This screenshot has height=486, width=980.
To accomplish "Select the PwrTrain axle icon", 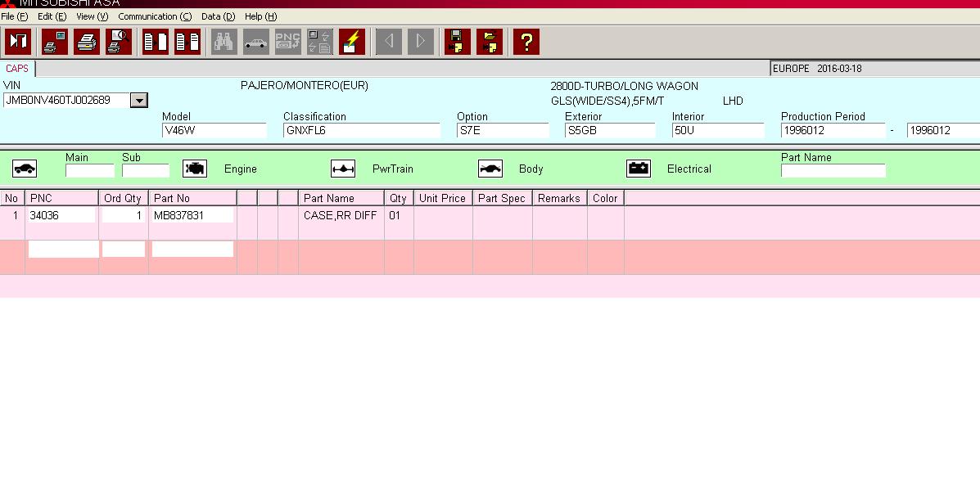I will [343, 169].
